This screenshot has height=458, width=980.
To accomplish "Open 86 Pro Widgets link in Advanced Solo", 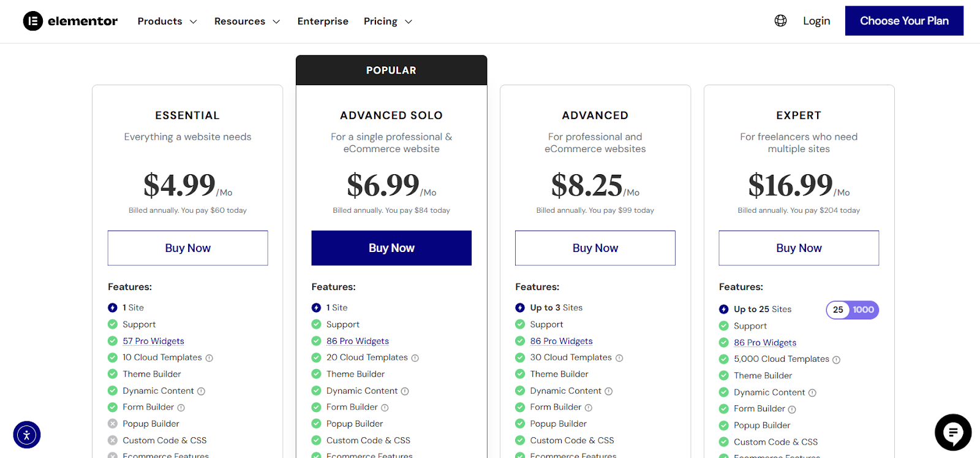I will [x=358, y=341].
